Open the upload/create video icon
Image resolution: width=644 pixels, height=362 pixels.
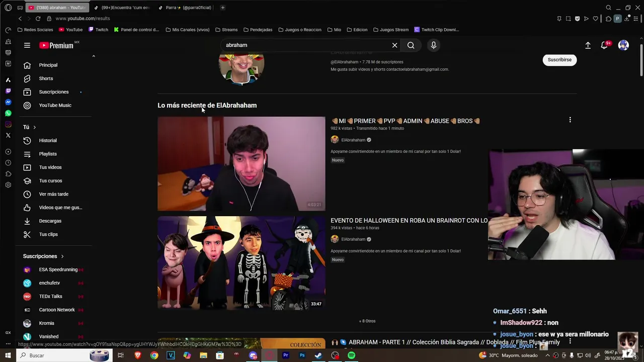pos(588,45)
